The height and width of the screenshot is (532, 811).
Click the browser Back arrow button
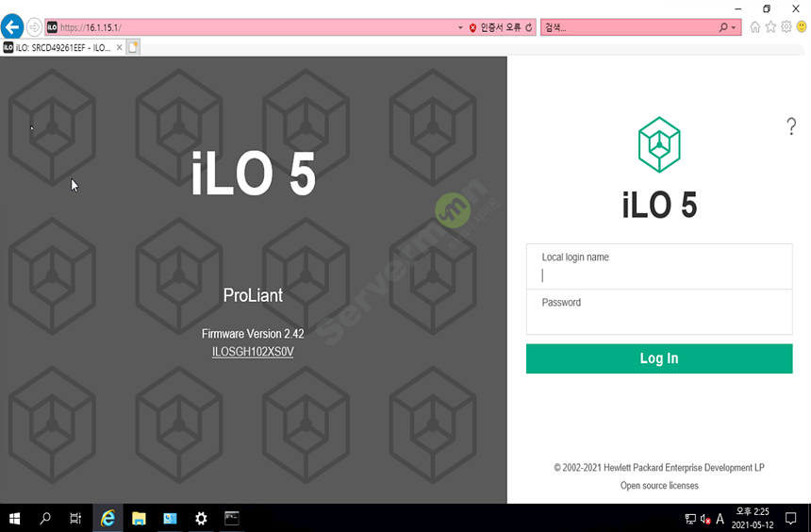(x=12, y=27)
